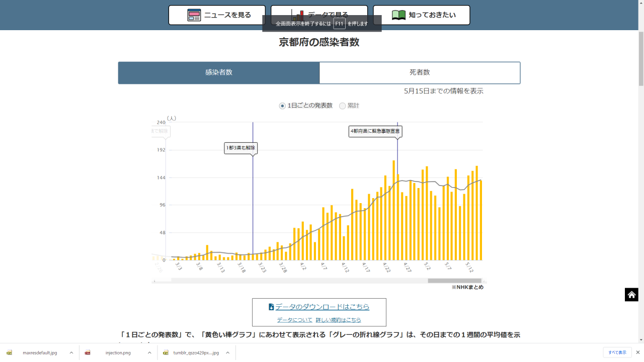Click the tumblr file type icon
The image size is (644, 362).
(x=166, y=352)
